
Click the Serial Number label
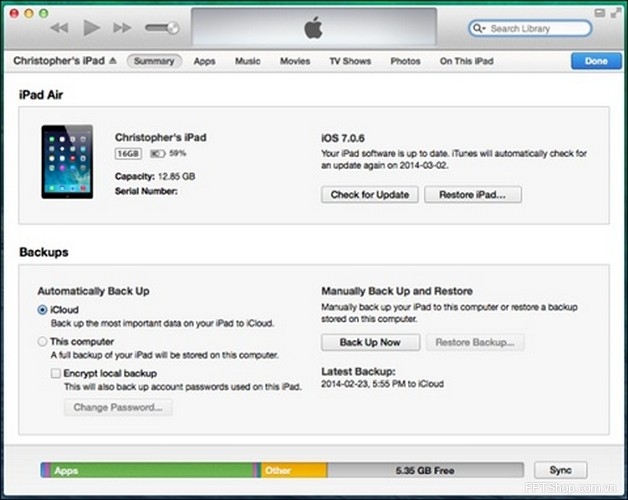coord(146,191)
